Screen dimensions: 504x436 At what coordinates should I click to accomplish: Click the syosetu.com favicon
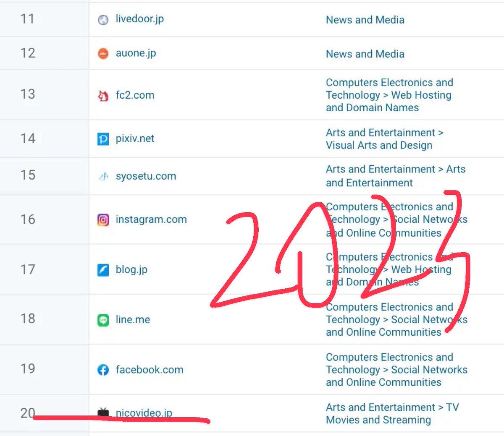pos(103,176)
